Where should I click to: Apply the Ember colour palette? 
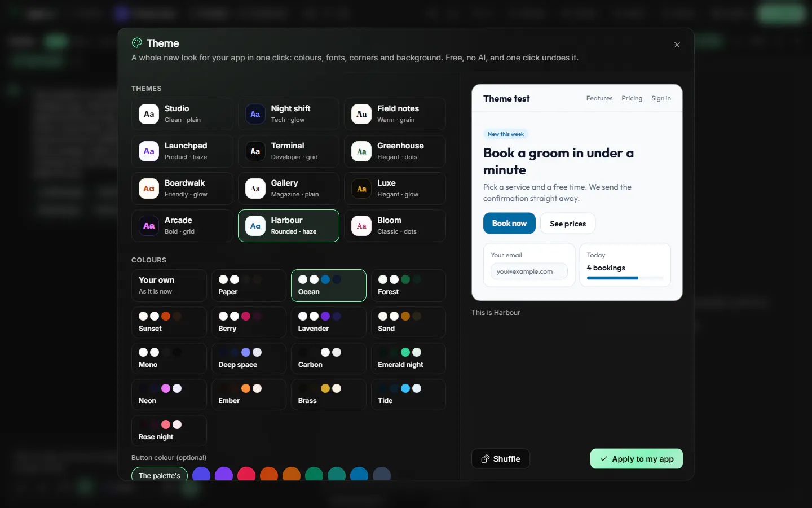tap(249, 395)
